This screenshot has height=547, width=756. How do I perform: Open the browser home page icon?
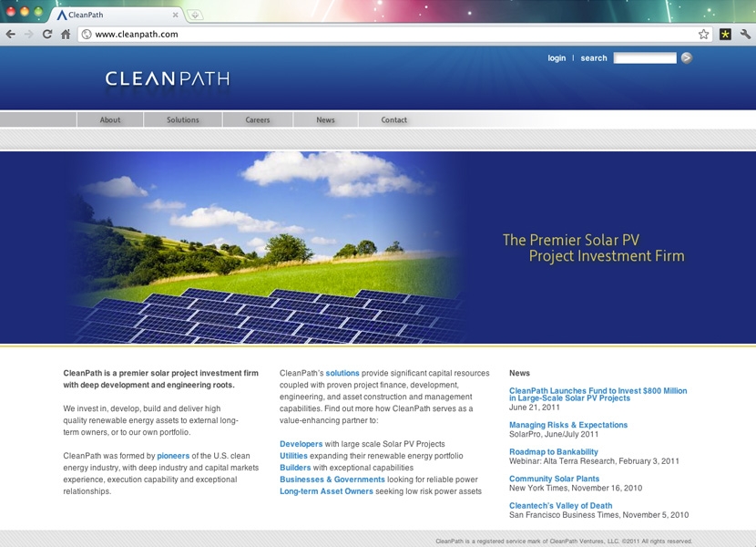coord(66,35)
